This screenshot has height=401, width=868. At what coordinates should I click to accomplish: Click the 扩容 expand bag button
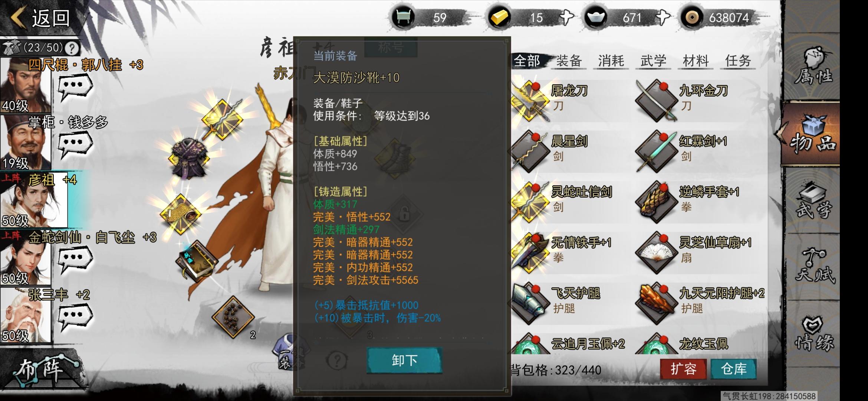pos(683,369)
